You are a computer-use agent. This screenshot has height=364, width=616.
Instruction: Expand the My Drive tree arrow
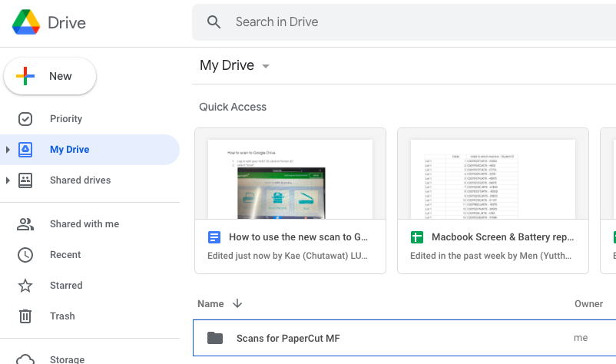coord(8,150)
